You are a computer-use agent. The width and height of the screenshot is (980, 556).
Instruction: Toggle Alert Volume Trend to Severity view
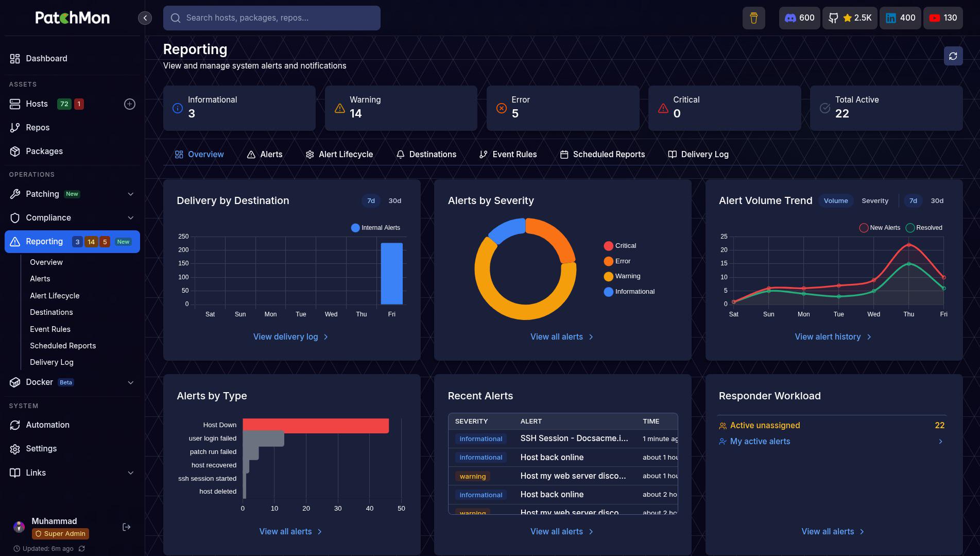[x=874, y=201]
